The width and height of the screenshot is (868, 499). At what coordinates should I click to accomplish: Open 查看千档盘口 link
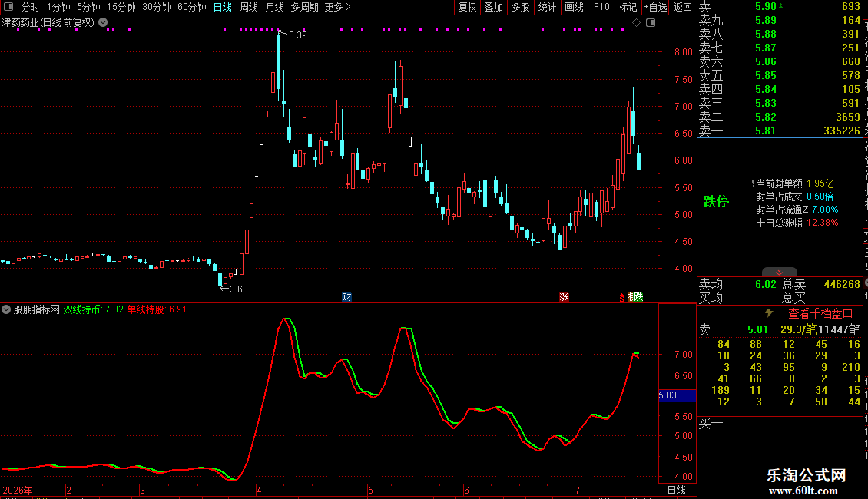click(820, 314)
